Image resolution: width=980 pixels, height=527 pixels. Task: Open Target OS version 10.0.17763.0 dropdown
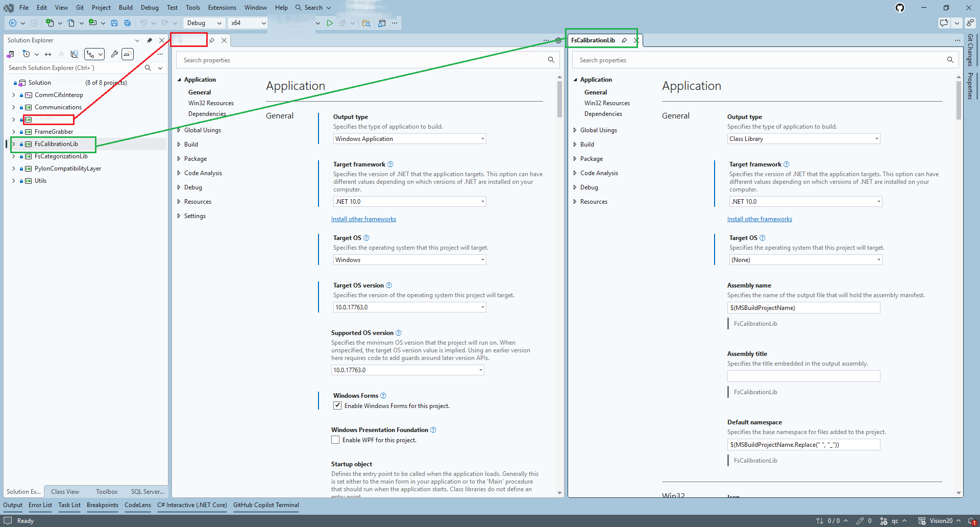(x=409, y=307)
